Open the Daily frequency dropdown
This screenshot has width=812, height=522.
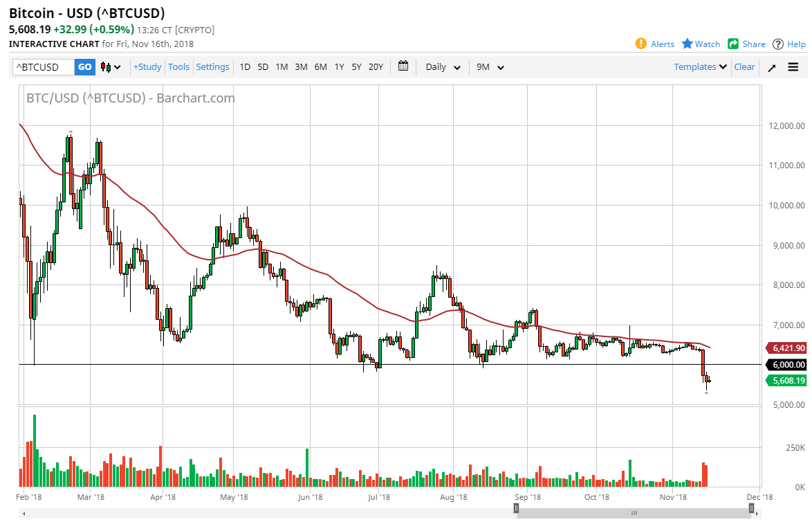point(442,66)
